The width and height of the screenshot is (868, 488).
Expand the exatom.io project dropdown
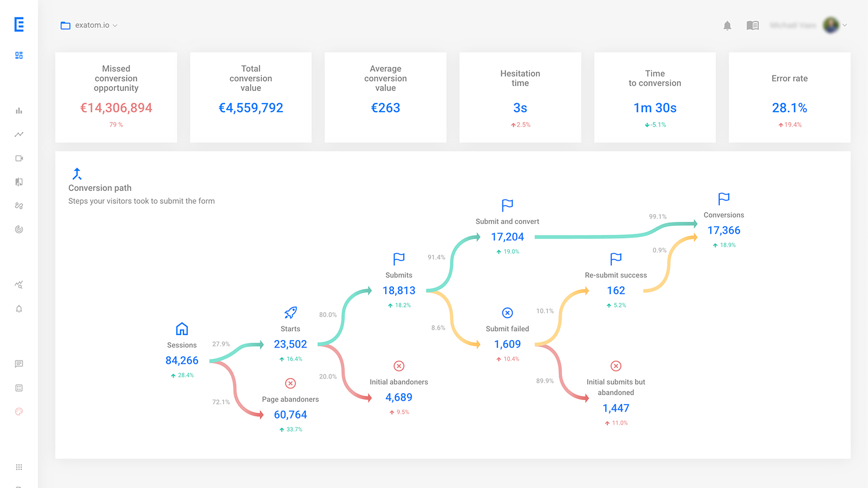point(90,25)
